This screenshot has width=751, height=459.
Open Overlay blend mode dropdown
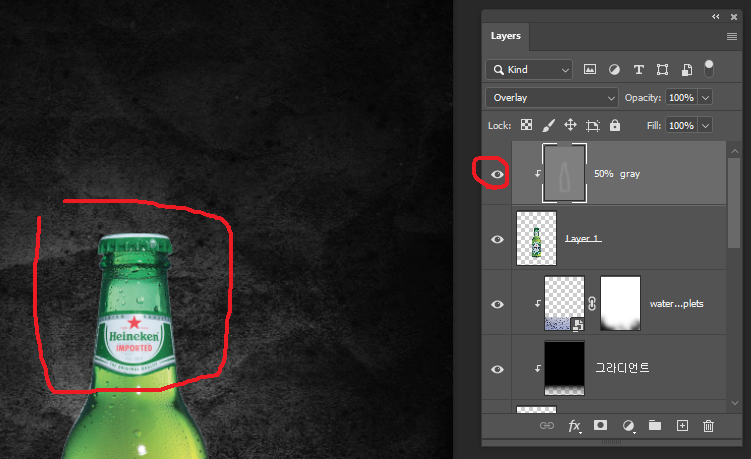coord(552,98)
